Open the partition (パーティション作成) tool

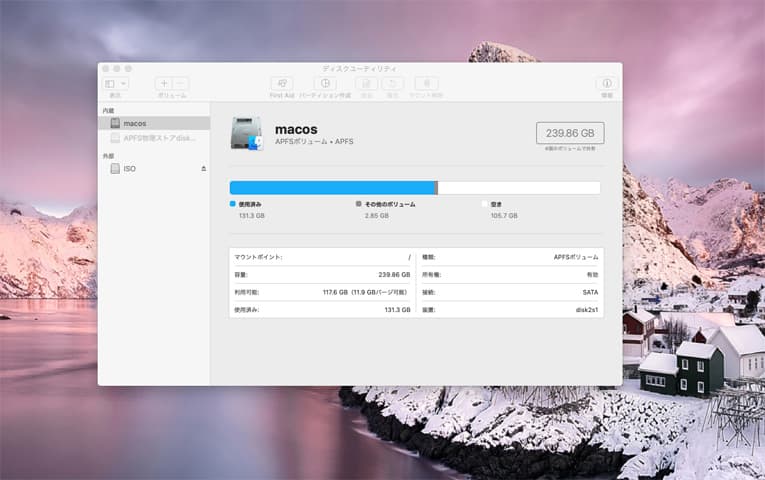pos(324,83)
